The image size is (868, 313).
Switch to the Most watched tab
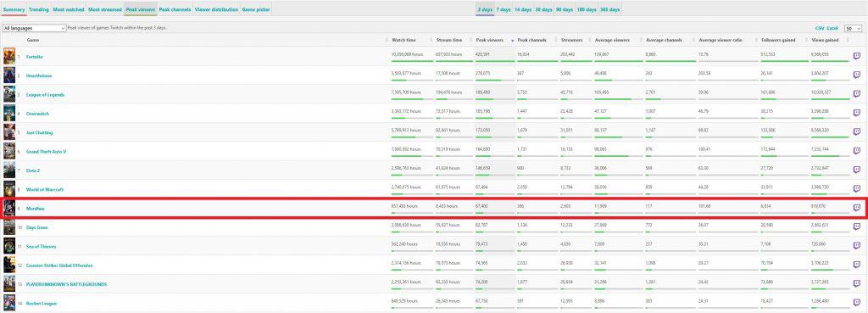click(68, 9)
